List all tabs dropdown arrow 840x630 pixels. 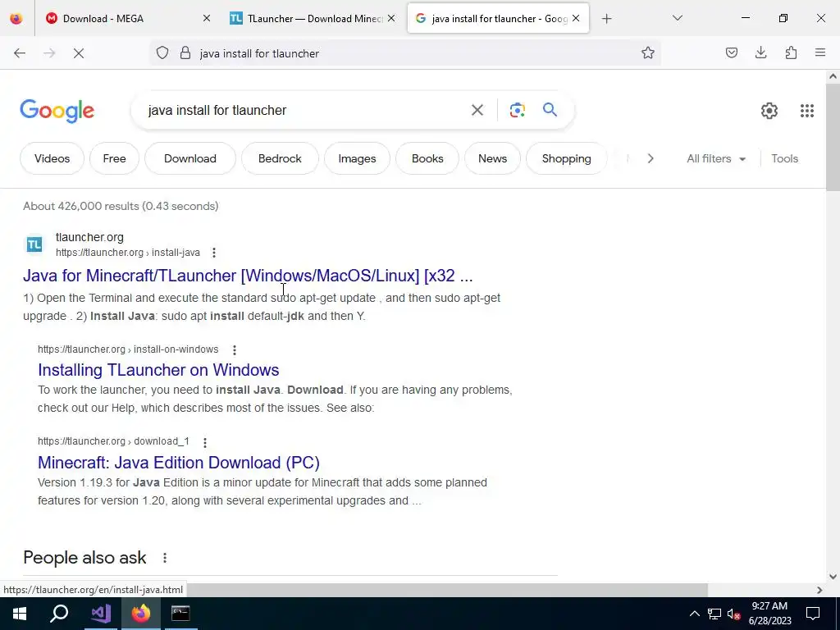677,18
